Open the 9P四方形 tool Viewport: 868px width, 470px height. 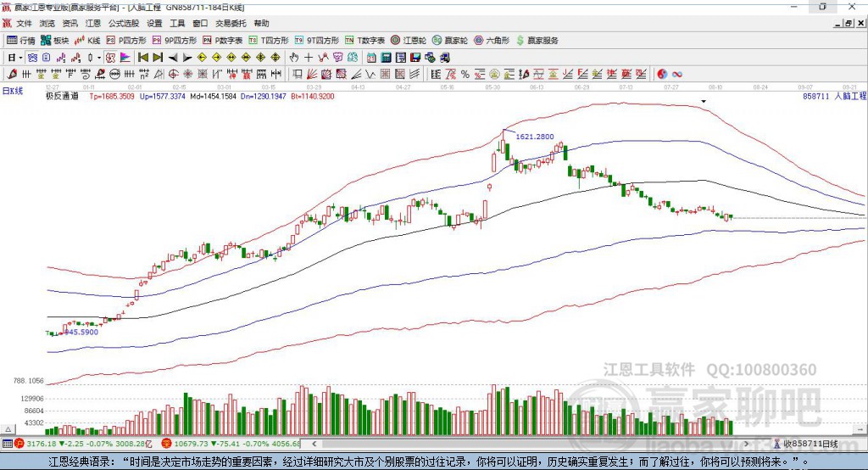pyautogui.click(x=175, y=41)
